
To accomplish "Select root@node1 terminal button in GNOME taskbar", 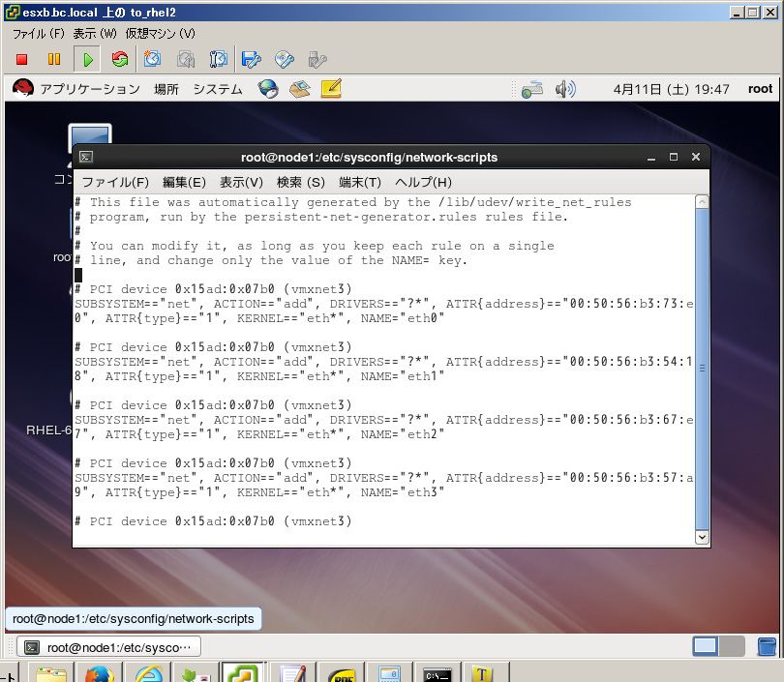I will (x=109, y=647).
